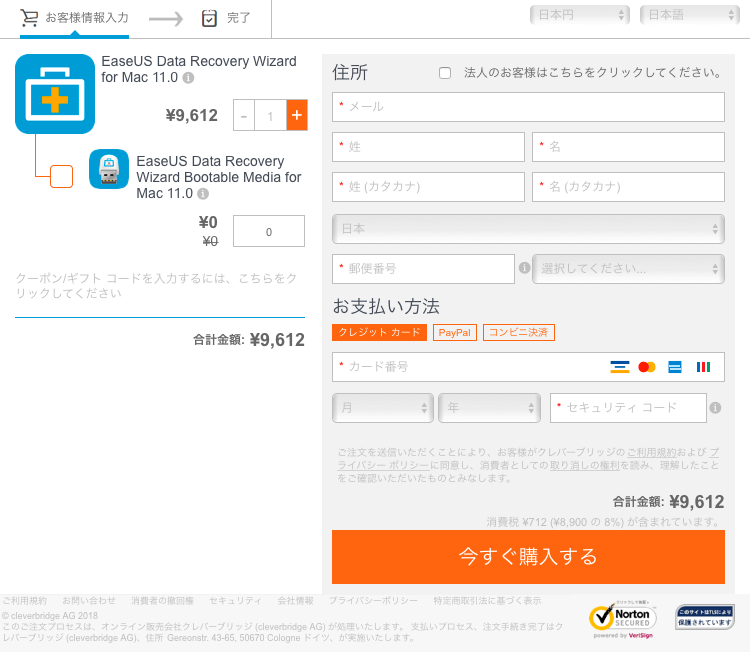
Task: Click the minus button to decrease quantity
Action: pyautogui.click(x=244, y=116)
